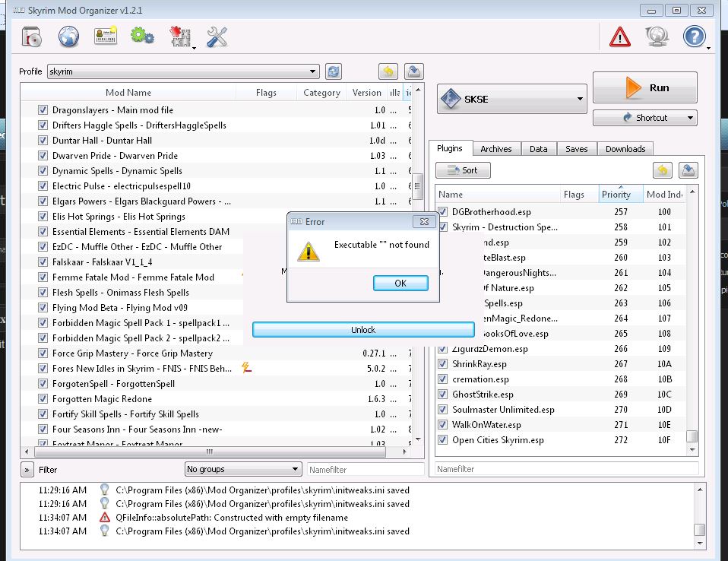
Task: Sort plugins by Priority column header
Action: (x=620, y=194)
